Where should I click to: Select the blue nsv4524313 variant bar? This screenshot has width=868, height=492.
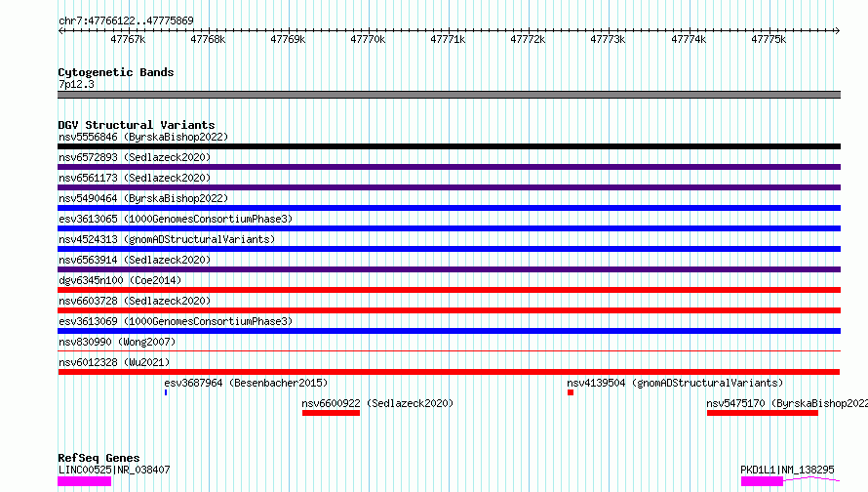tap(449, 249)
